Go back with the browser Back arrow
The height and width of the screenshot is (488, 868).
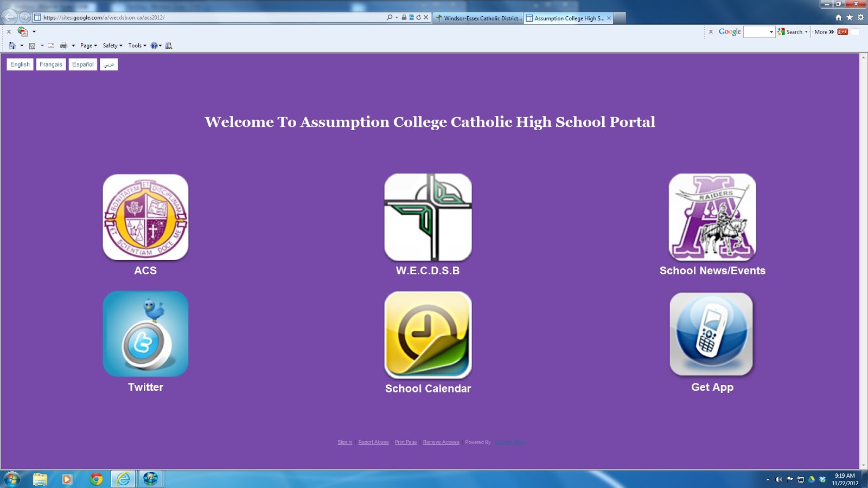pyautogui.click(x=10, y=17)
